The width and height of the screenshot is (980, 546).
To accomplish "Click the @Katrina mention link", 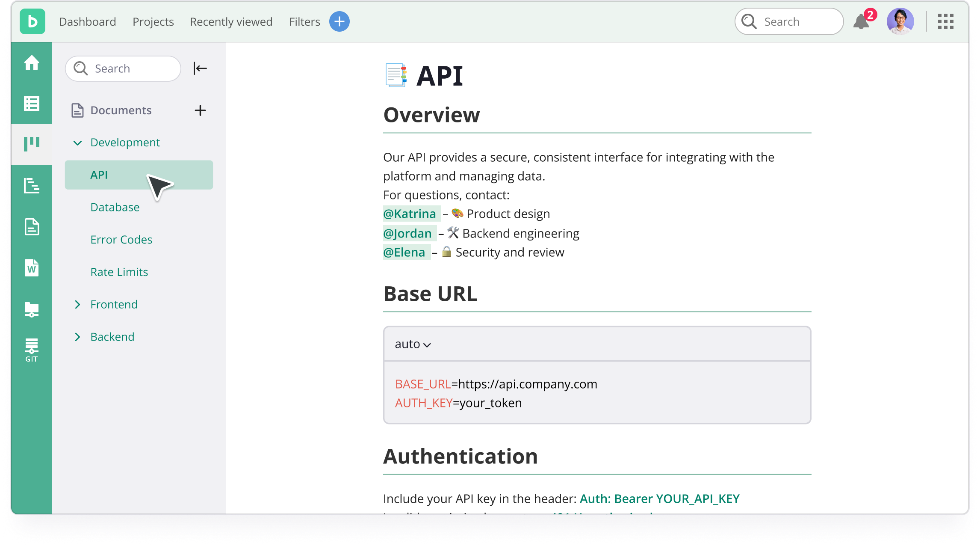I will click(x=410, y=214).
